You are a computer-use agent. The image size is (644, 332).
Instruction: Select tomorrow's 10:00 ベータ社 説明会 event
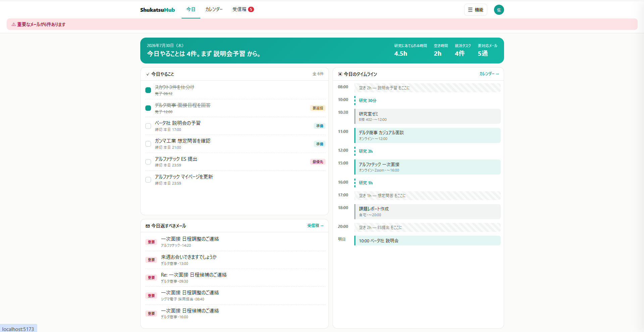(427, 241)
